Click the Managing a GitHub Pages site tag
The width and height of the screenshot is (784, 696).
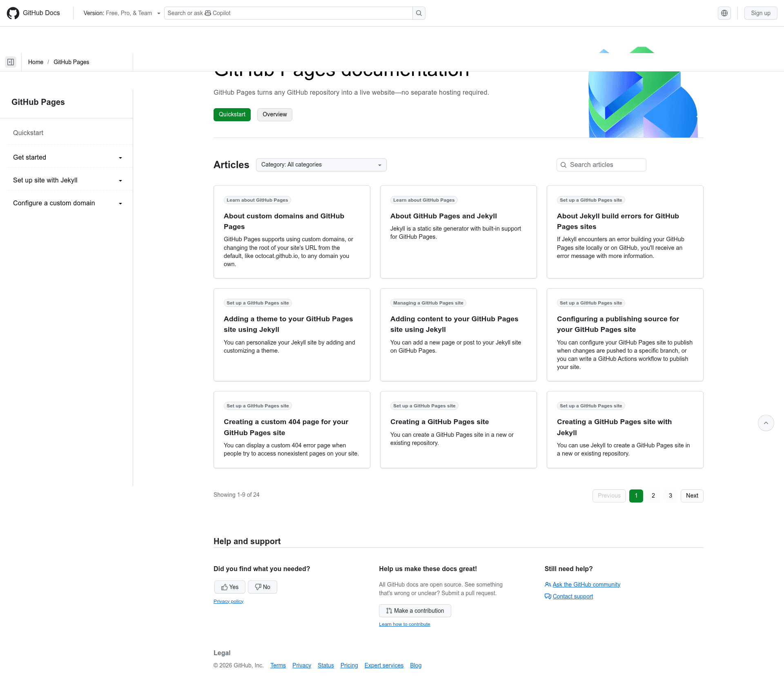tap(428, 303)
